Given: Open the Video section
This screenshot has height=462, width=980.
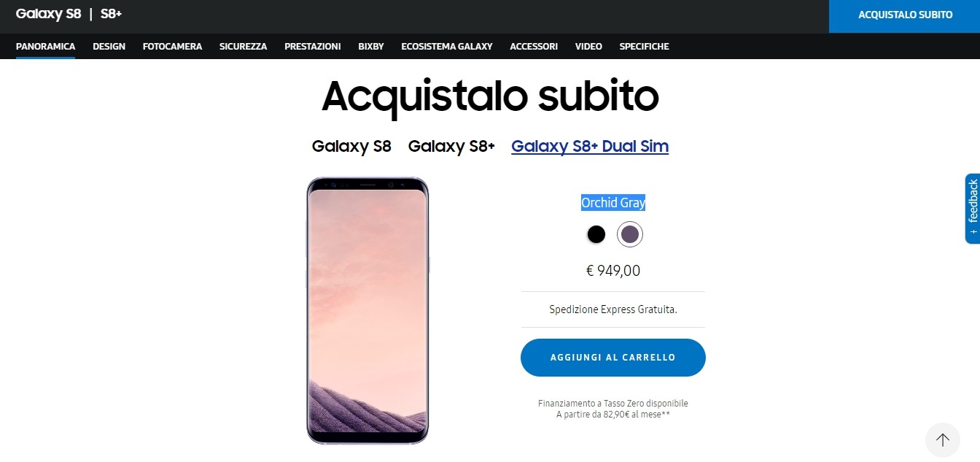Looking at the screenshot, I should [588, 46].
